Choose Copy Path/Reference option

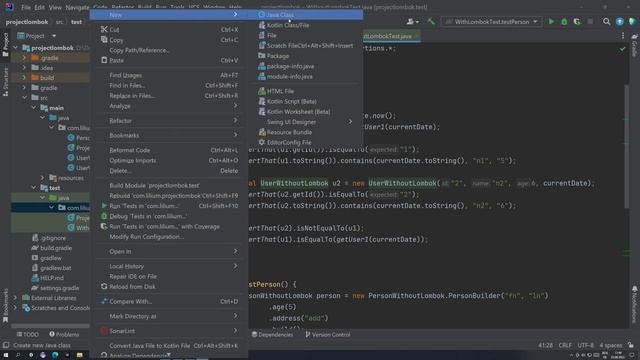(169, 50)
